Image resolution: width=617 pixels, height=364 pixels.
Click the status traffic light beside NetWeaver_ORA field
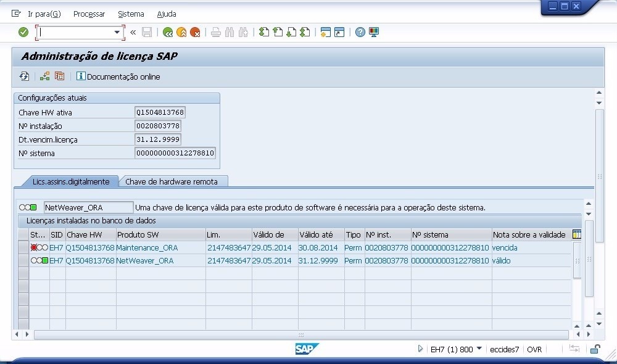click(28, 207)
